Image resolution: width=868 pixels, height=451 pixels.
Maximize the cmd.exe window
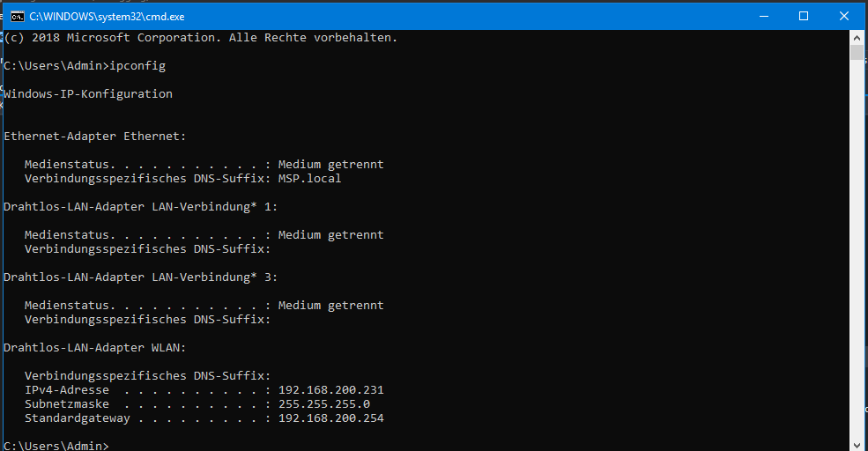(x=804, y=16)
